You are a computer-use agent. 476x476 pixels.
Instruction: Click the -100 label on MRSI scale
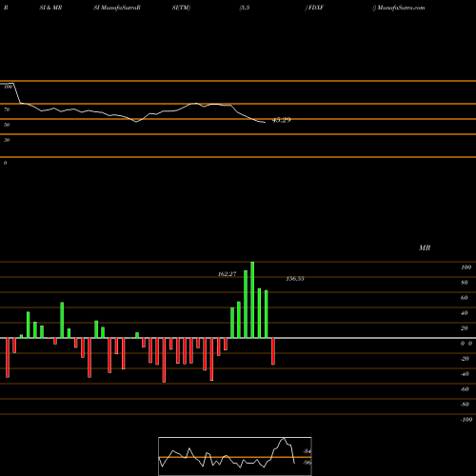tap(466, 420)
